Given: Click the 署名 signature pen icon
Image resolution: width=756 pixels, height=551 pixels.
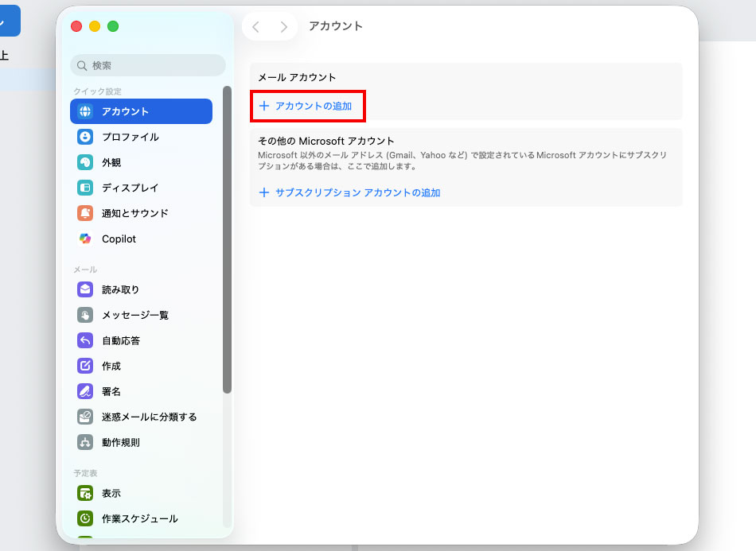Looking at the screenshot, I should pyautogui.click(x=85, y=391).
